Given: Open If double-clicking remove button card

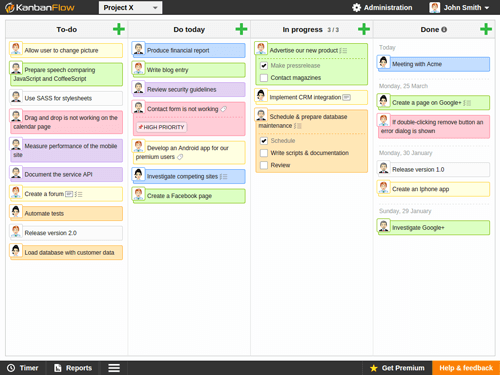Looking at the screenshot, I should [434, 127].
